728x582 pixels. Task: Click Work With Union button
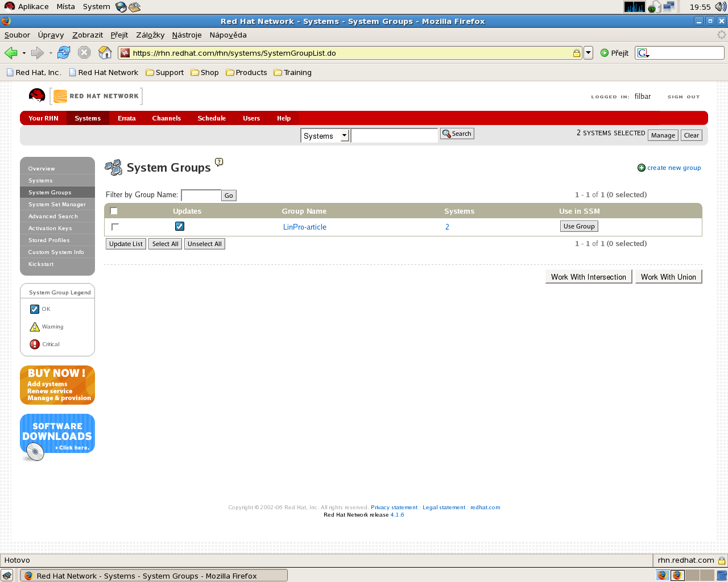(x=668, y=277)
